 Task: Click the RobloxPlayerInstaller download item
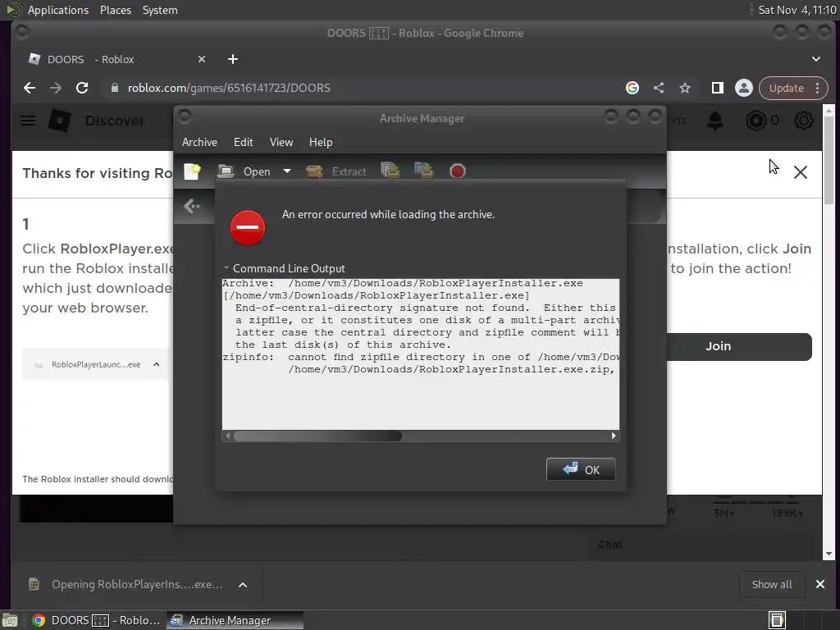126,584
